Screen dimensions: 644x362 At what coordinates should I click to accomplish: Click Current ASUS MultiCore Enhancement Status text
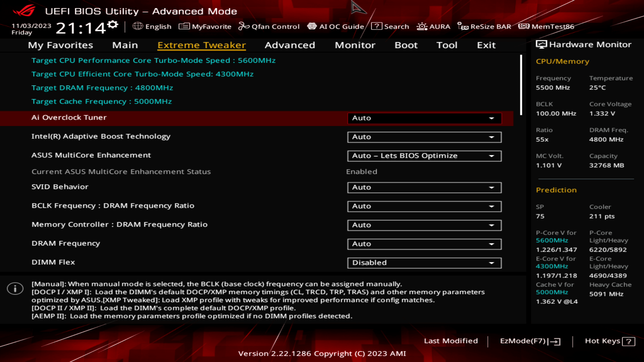[x=121, y=172]
